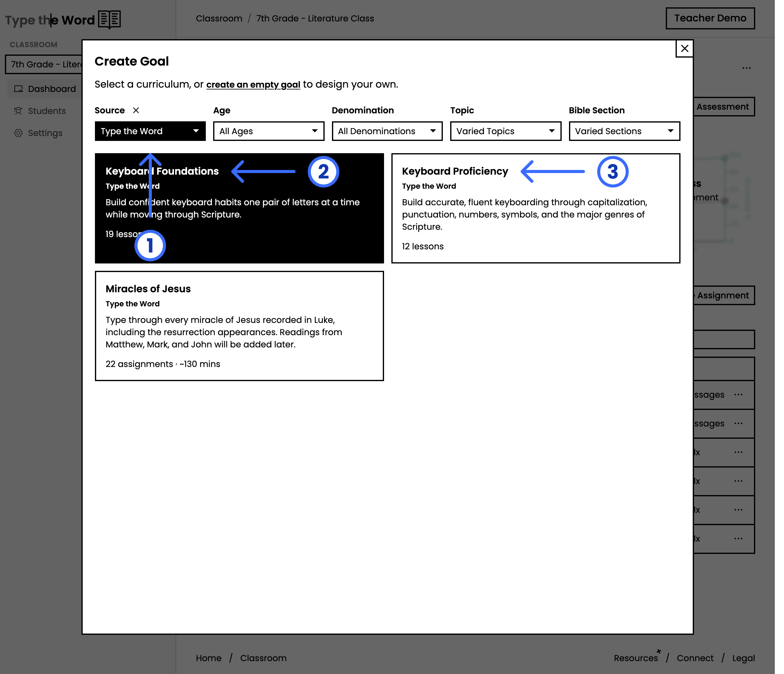The height and width of the screenshot is (674, 784).
Task: Open the Source dropdown set to Type the Word
Action: [150, 131]
